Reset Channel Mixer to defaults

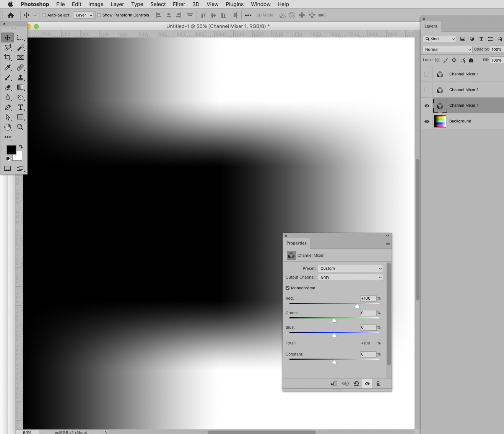tap(356, 383)
